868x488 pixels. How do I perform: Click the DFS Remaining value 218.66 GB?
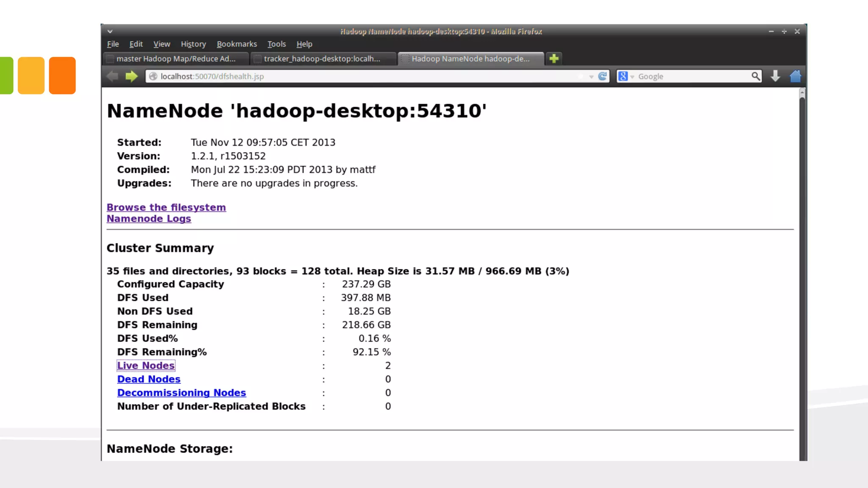click(x=366, y=325)
